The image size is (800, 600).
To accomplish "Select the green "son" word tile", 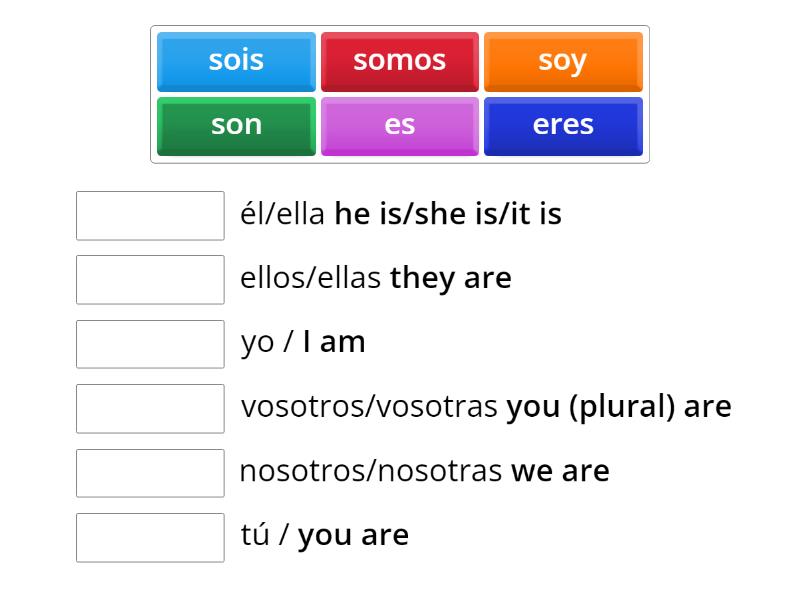I will [235, 125].
